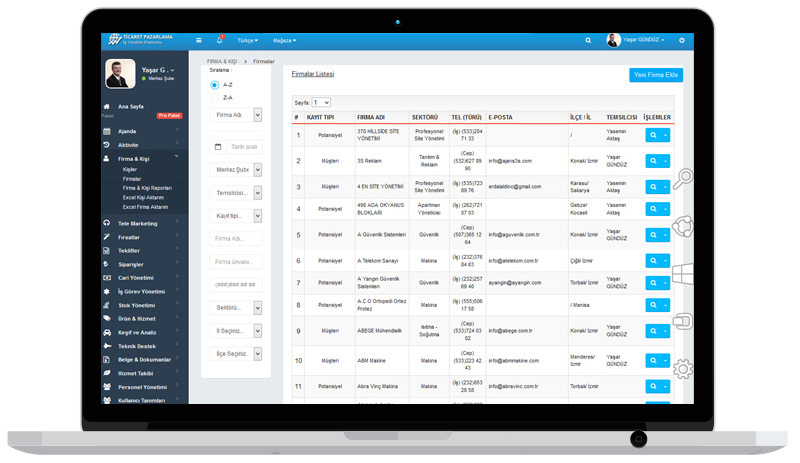
Task: Open the Türkçe language dropdown
Action: (x=247, y=40)
